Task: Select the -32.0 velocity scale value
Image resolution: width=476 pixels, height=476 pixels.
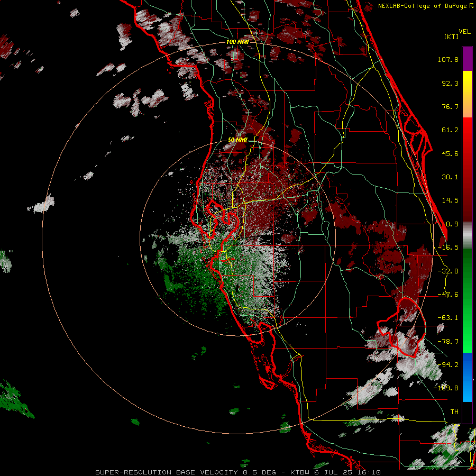Action: point(448,271)
